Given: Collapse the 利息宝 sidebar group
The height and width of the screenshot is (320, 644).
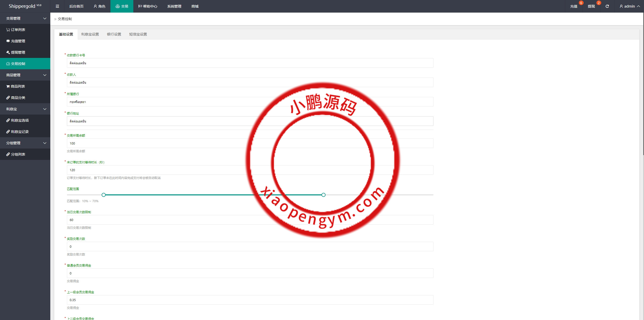Looking at the screenshot, I should click(25, 109).
